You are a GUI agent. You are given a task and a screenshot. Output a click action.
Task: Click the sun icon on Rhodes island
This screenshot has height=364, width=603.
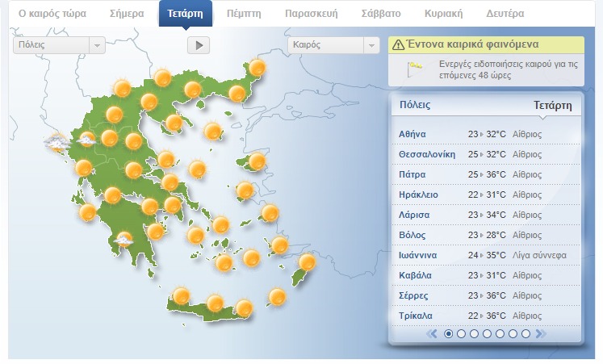(x=307, y=262)
